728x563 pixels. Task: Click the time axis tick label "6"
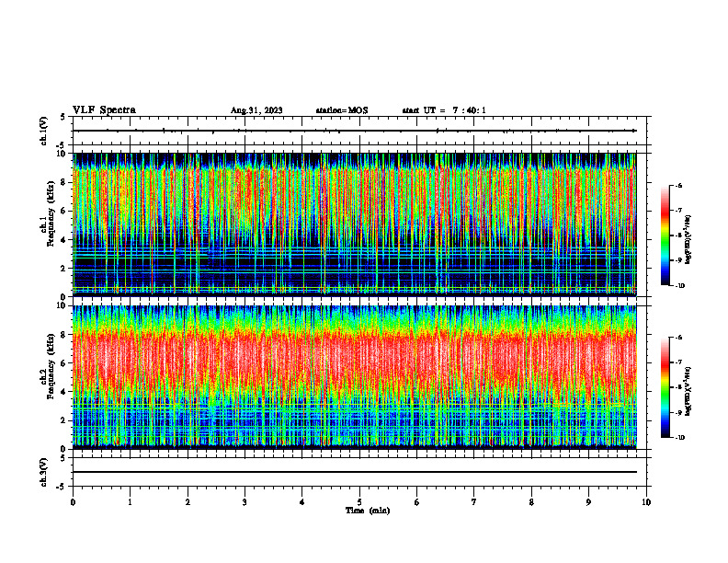[x=417, y=502]
